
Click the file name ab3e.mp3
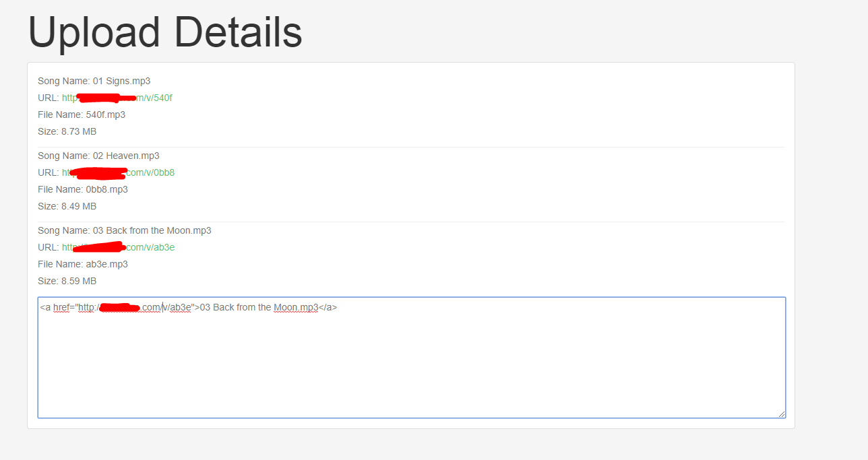106,264
